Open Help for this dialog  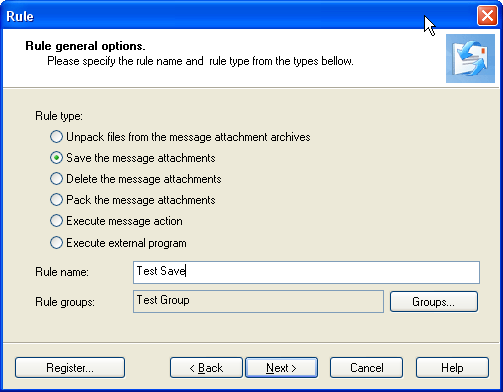[452, 368]
